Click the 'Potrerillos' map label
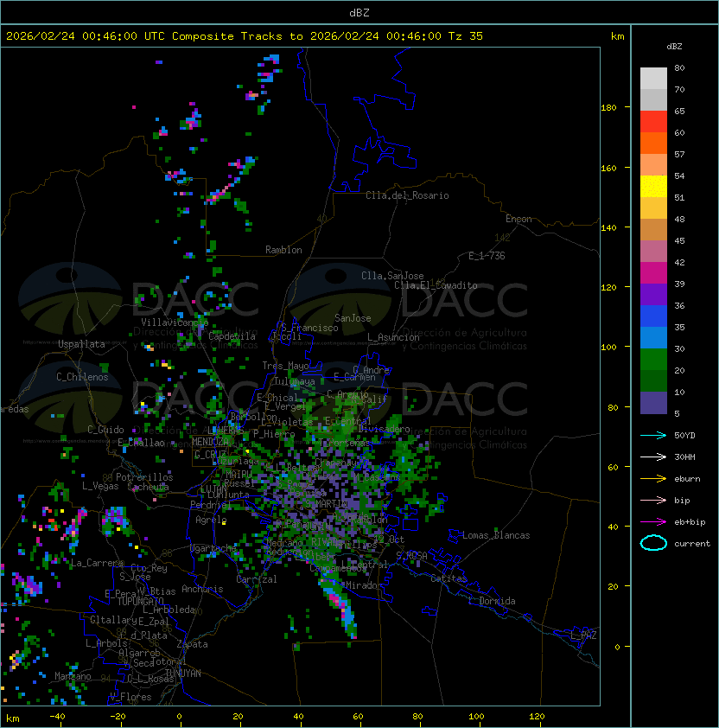This screenshot has width=719, height=728. coord(144,477)
